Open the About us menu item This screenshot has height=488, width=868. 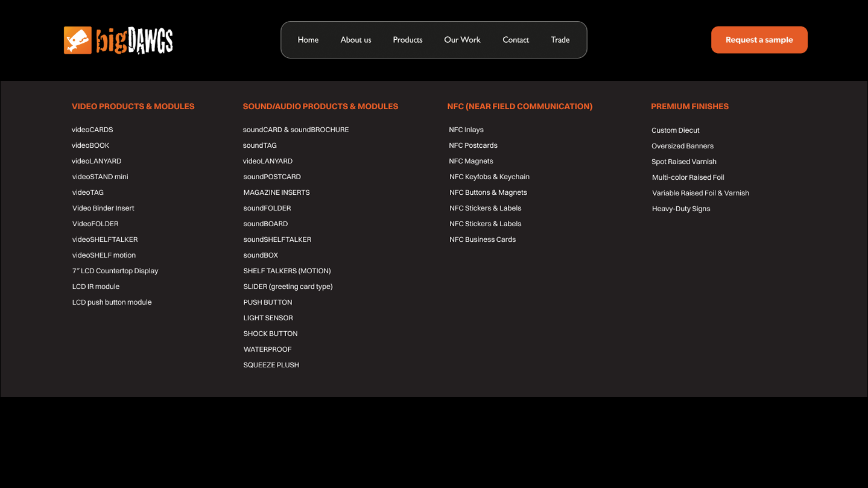coord(356,40)
